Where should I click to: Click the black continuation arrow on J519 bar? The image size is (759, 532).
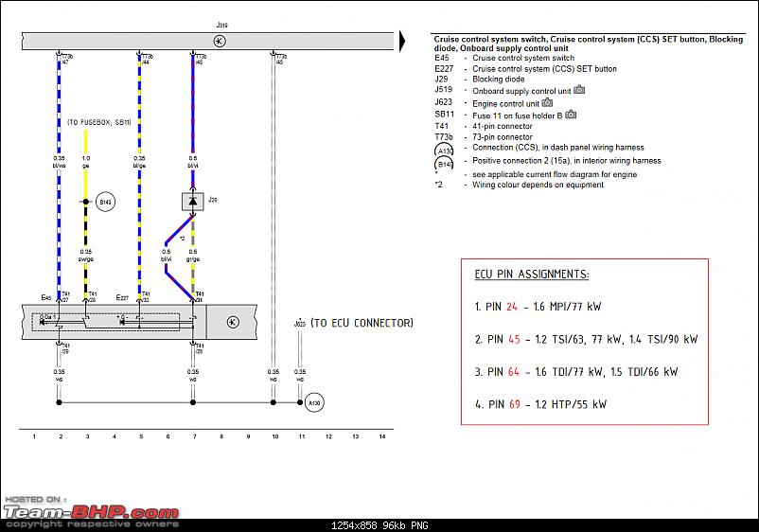click(x=402, y=41)
